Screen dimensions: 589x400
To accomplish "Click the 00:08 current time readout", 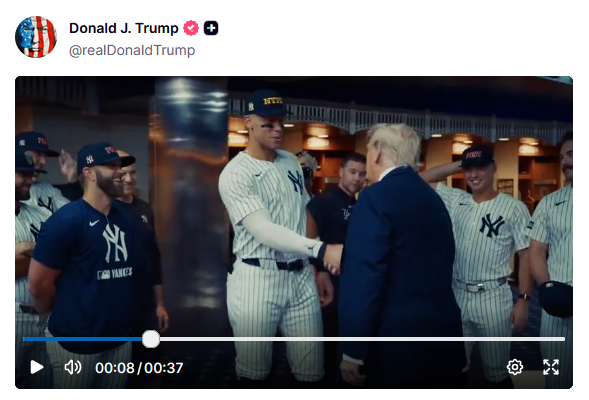I will (115, 368).
